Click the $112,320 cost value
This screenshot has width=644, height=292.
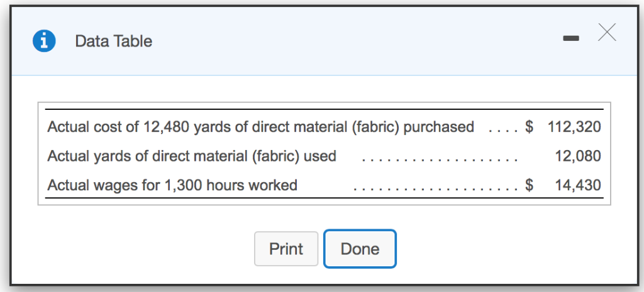tap(574, 127)
